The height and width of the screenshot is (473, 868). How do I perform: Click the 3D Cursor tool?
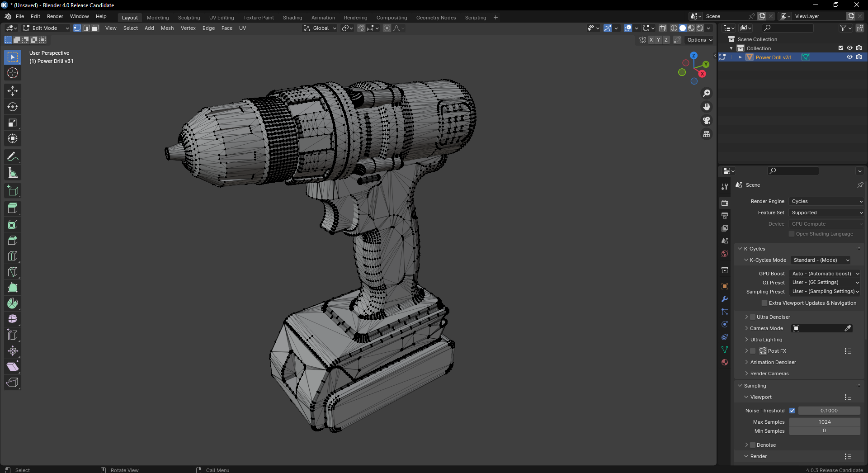click(x=13, y=73)
